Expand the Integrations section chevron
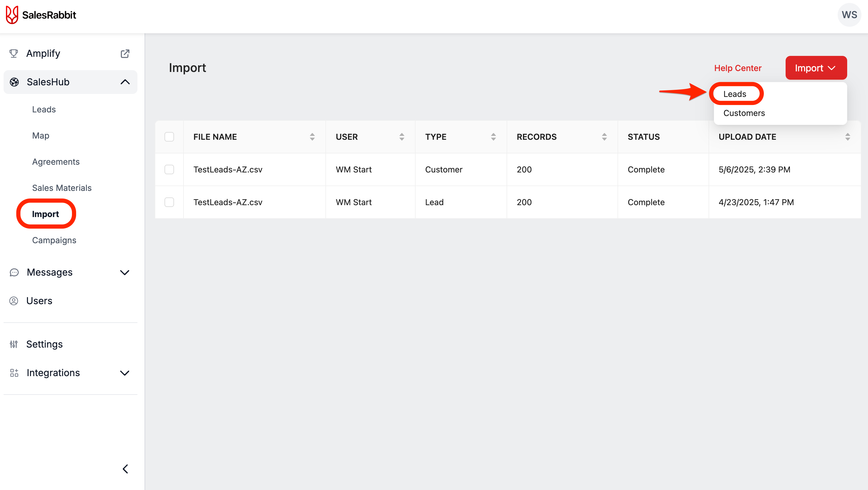 click(125, 373)
